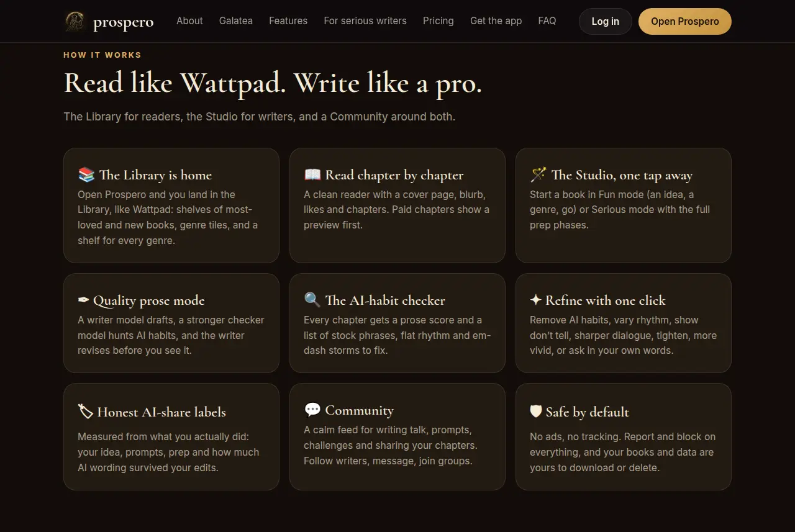
Task: Click The AI-habit checker heading
Action: coord(385,300)
